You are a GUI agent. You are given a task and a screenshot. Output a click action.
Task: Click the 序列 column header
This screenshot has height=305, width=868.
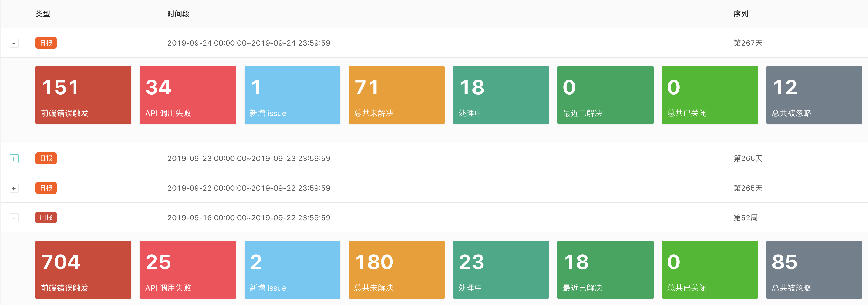pyautogui.click(x=741, y=14)
